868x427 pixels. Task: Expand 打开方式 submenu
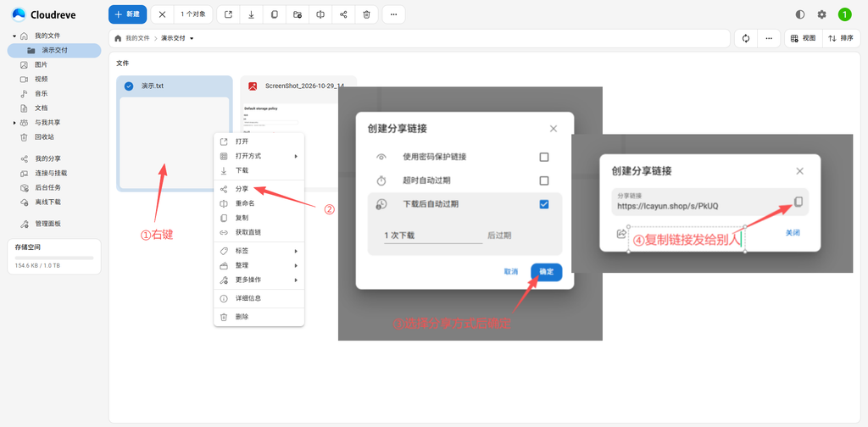[x=259, y=156]
